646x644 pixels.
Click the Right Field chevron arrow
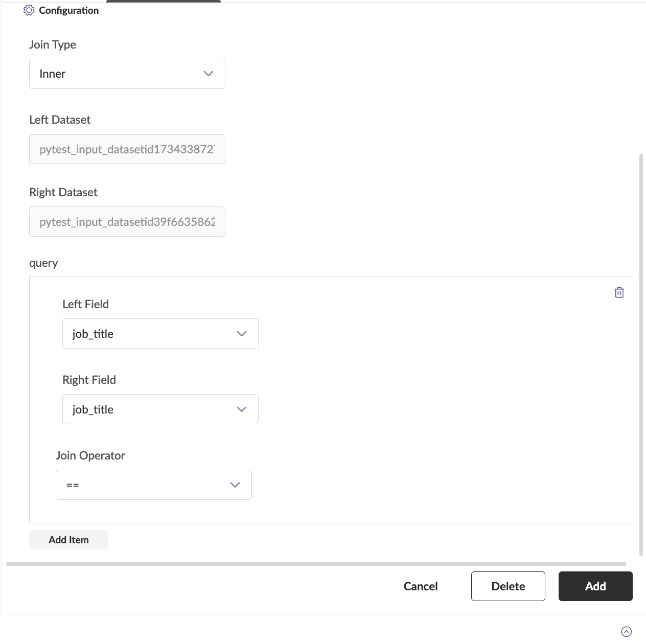click(242, 409)
